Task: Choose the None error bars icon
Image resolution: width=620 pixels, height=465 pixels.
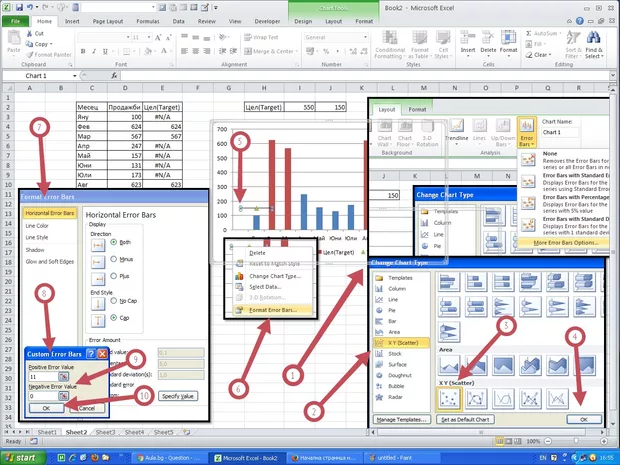Action: pos(528,160)
